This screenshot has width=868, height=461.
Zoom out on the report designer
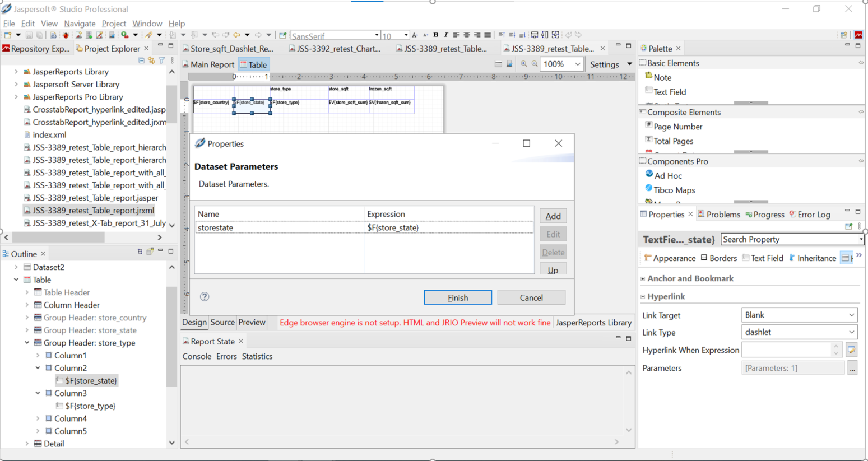[x=535, y=64]
